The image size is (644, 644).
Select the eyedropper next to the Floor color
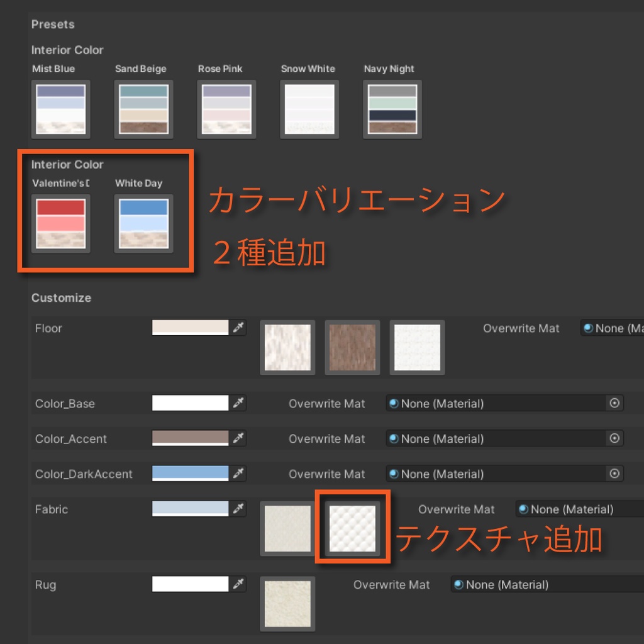pyautogui.click(x=240, y=328)
